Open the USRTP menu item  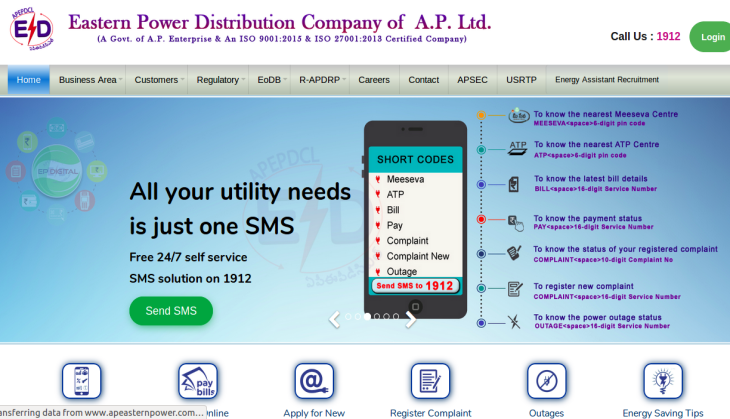(521, 80)
